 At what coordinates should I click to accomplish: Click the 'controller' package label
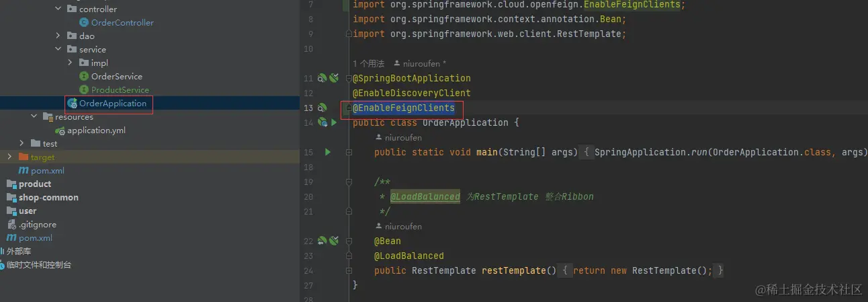98,9
